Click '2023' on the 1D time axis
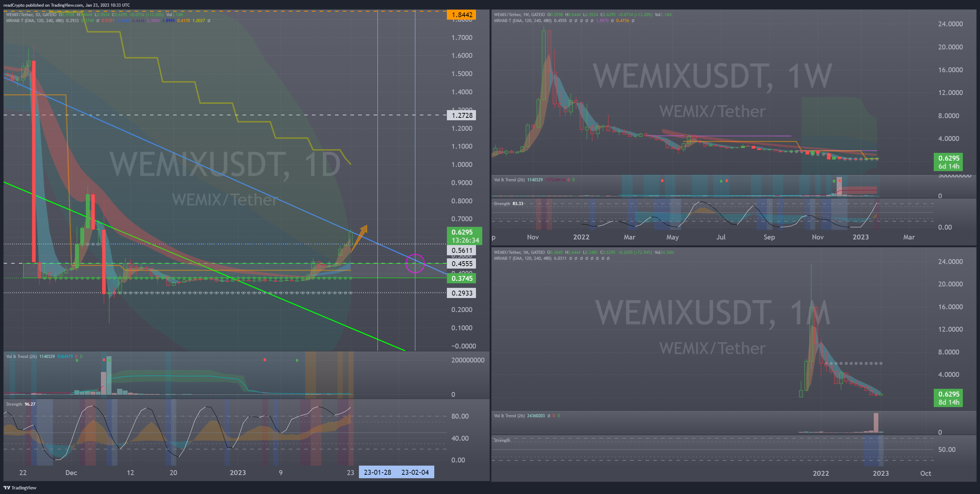 (238, 472)
